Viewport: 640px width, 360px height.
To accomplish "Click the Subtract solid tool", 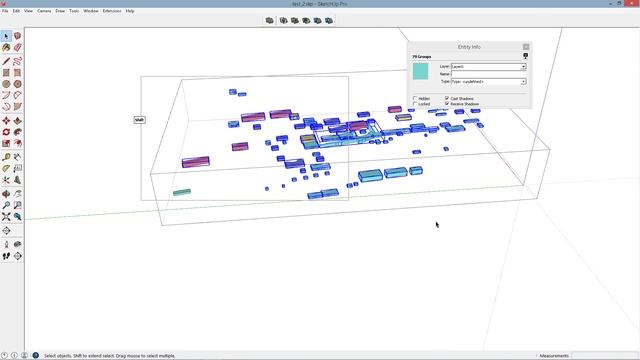I will (x=306, y=20).
